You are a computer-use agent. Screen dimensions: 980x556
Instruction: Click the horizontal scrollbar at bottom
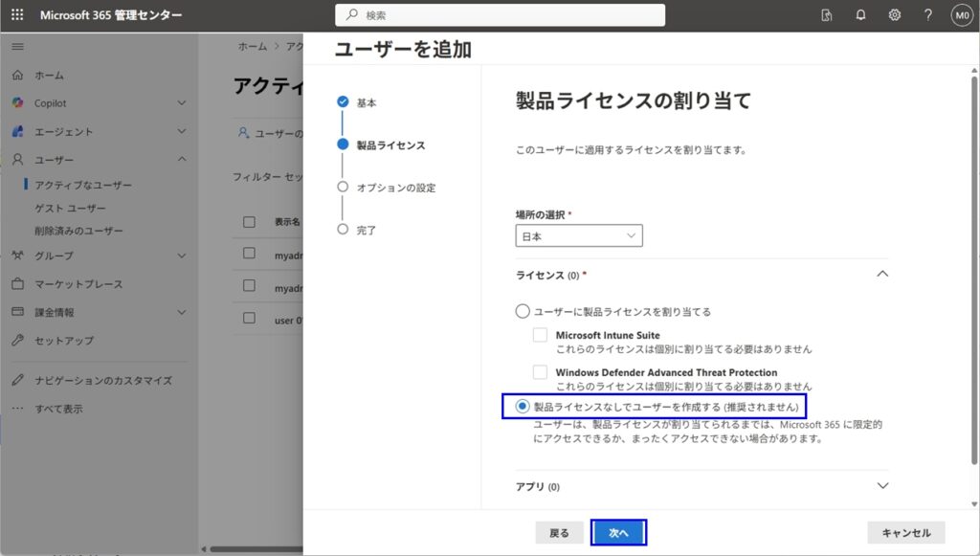tap(249, 549)
